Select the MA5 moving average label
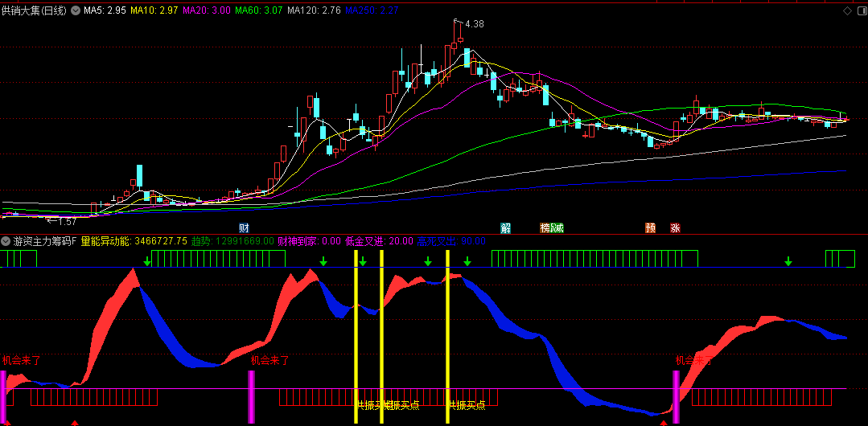This screenshot has width=868, height=426. (x=104, y=11)
